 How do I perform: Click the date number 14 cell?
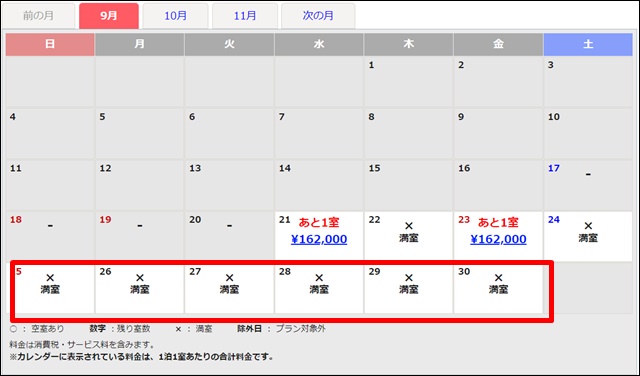pos(319,185)
